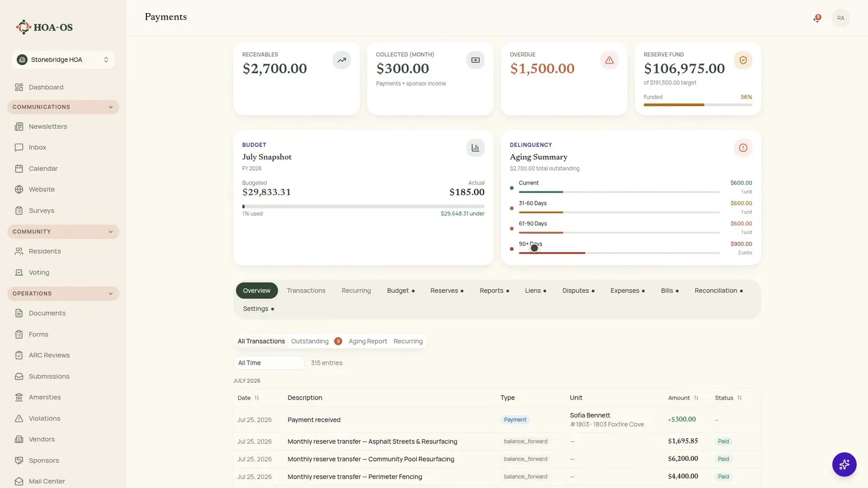This screenshot has width=868, height=488.
Task: Open Dashboard in the sidebar
Action: (x=63, y=87)
